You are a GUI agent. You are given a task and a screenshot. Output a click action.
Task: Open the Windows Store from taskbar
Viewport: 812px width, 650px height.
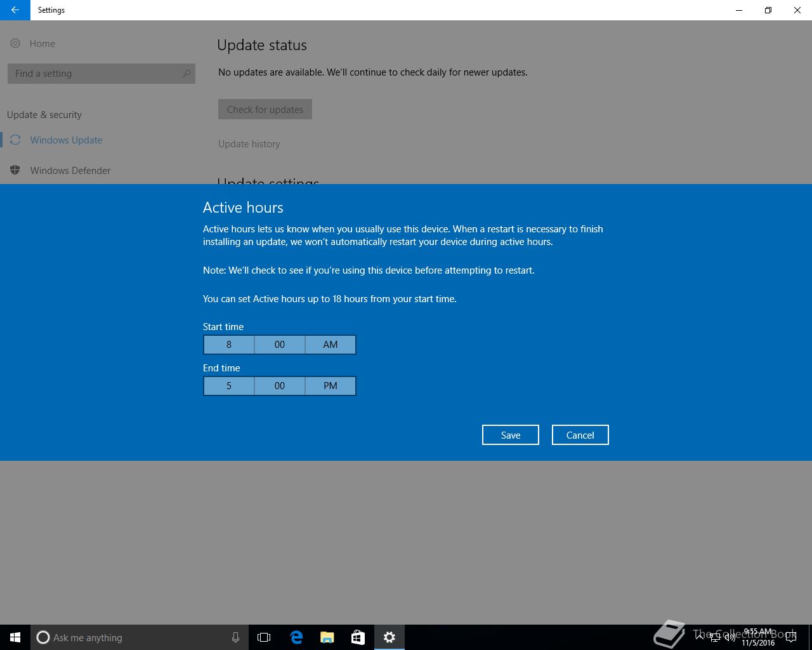(x=358, y=637)
